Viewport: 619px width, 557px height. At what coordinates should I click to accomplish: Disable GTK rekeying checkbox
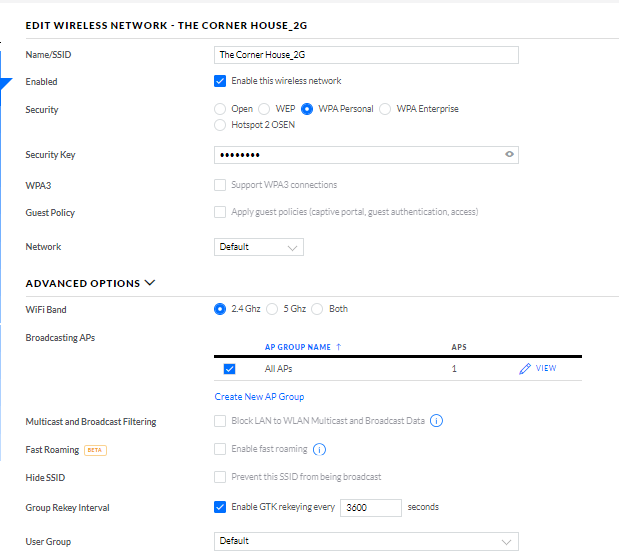point(220,507)
